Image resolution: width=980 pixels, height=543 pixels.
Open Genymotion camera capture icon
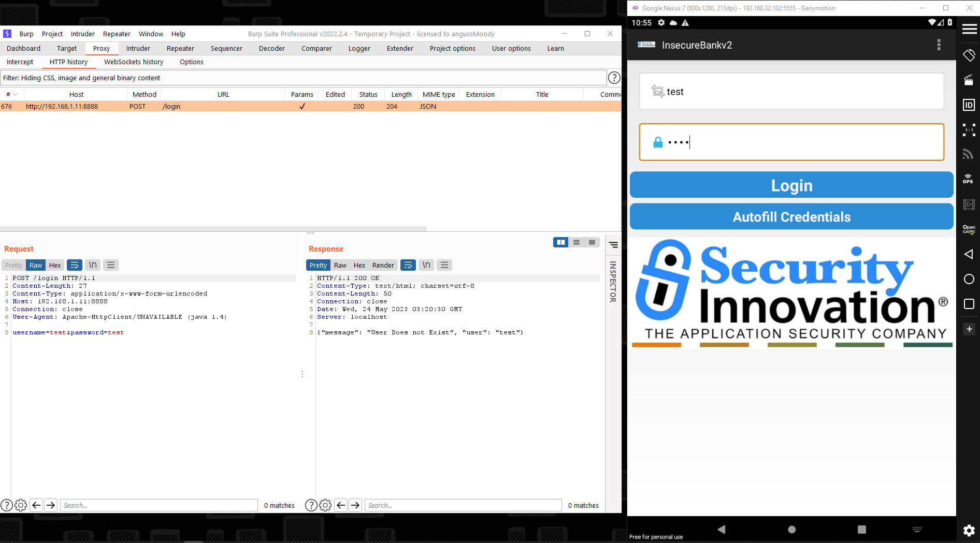(969, 80)
